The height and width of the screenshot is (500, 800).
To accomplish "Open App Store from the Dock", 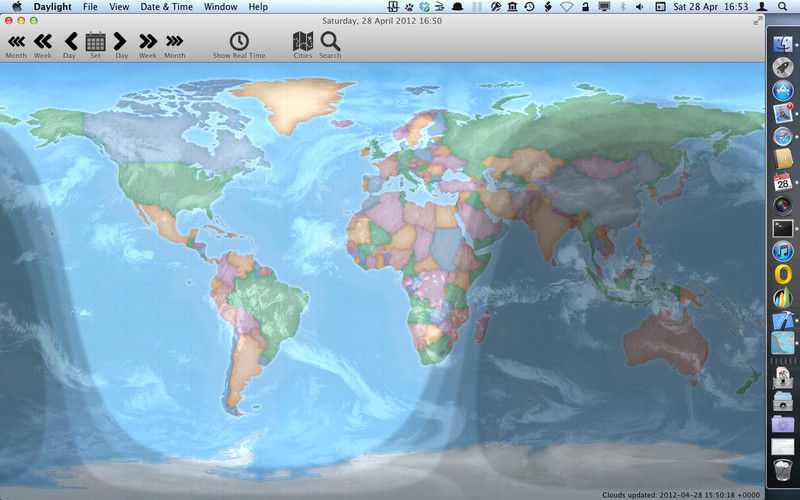I will click(x=783, y=90).
